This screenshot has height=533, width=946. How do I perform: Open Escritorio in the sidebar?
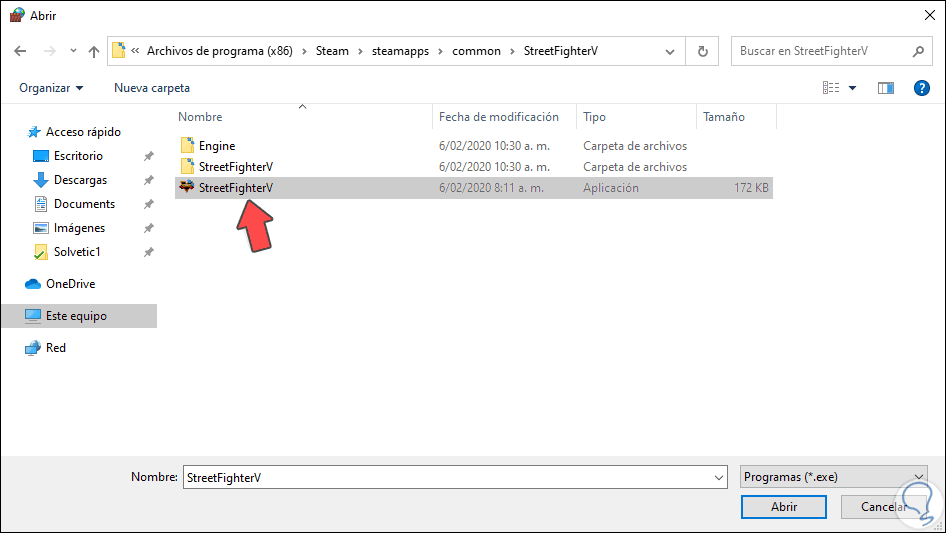pos(78,156)
